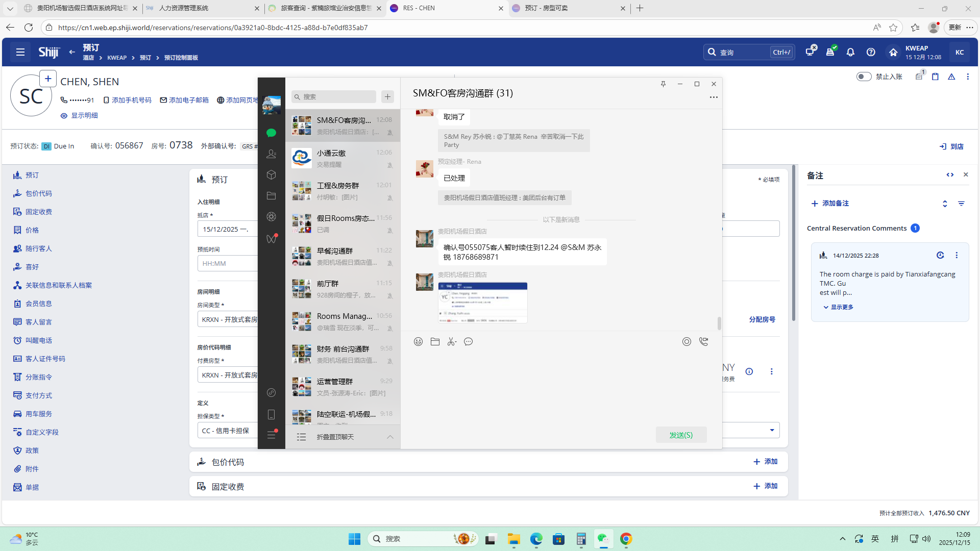Image resolution: width=980 pixels, height=551 pixels.
Task: Click the 分配房号 link
Action: [762, 319]
